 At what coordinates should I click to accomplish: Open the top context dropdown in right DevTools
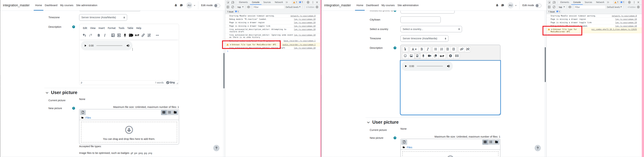point(561,7)
